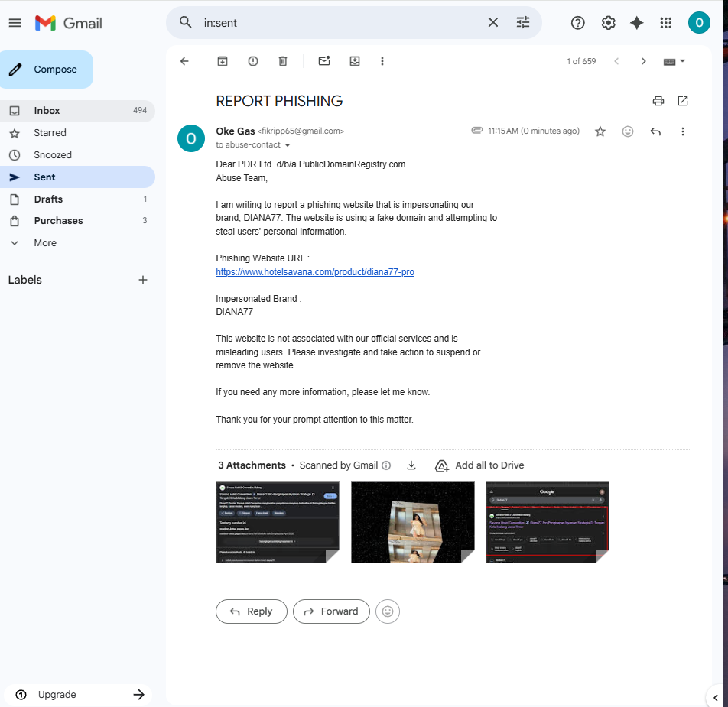The width and height of the screenshot is (728, 707).
Task: Open the message More options menu
Action: [x=682, y=131]
